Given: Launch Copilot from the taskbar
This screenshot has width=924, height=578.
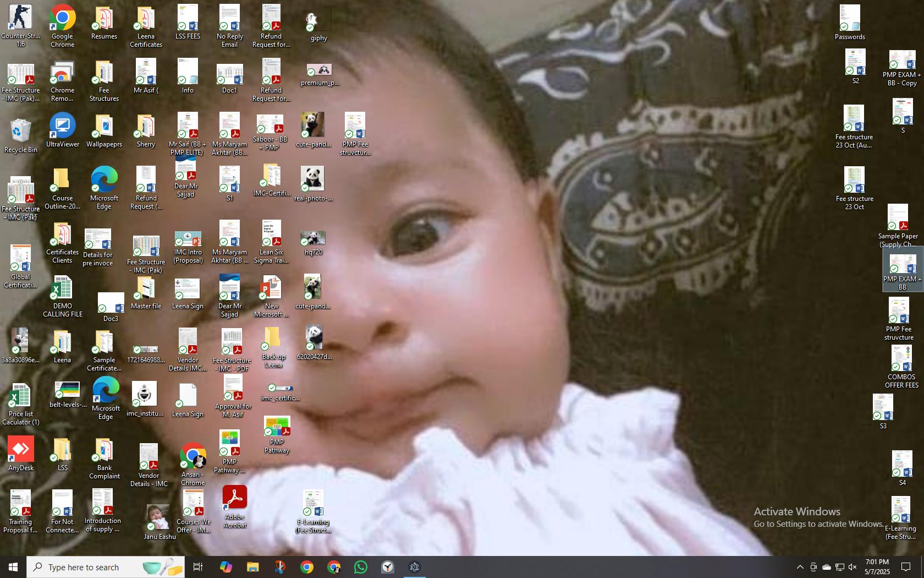Looking at the screenshot, I should [x=226, y=567].
